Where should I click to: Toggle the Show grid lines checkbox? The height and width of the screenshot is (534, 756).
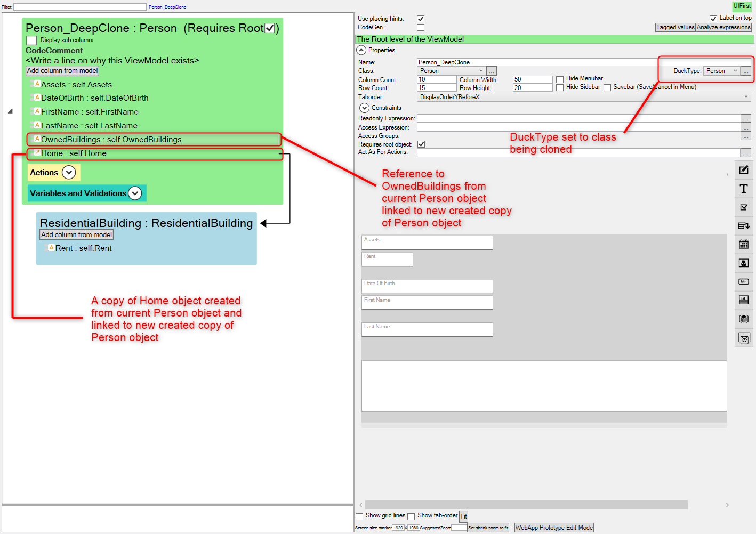pyautogui.click(x=359, y=516)
